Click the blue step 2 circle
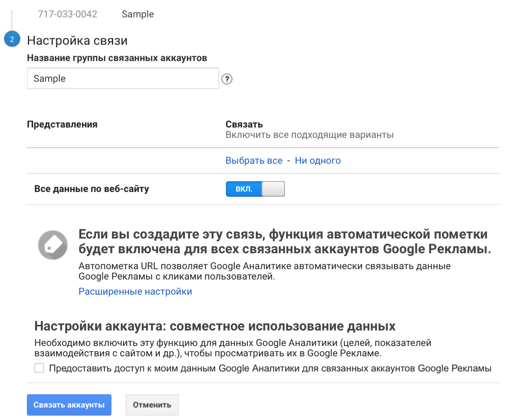 (12, 39)
